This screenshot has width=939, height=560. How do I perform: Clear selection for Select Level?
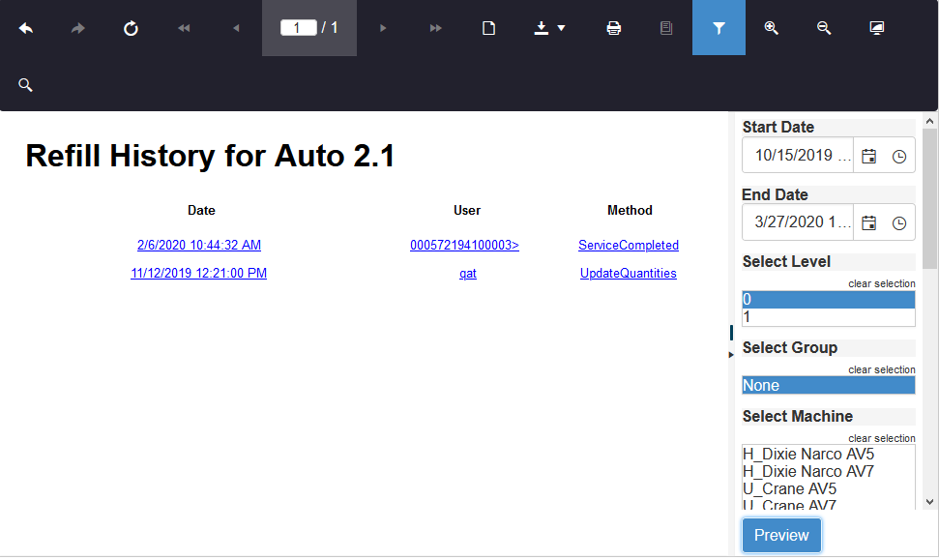tap(882, 283)
